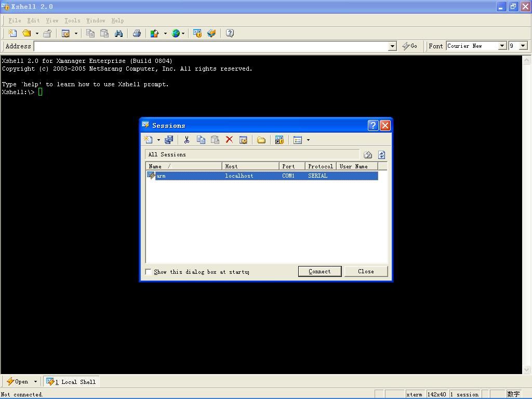Click the Open button at bottom left
Screen dimensions: 532x399
pos(18,382)
